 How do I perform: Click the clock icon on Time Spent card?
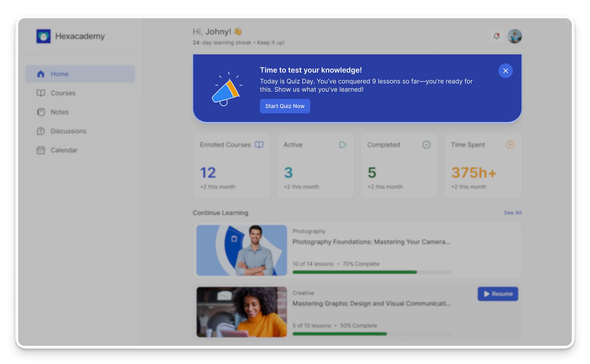(x=510, y=144)
